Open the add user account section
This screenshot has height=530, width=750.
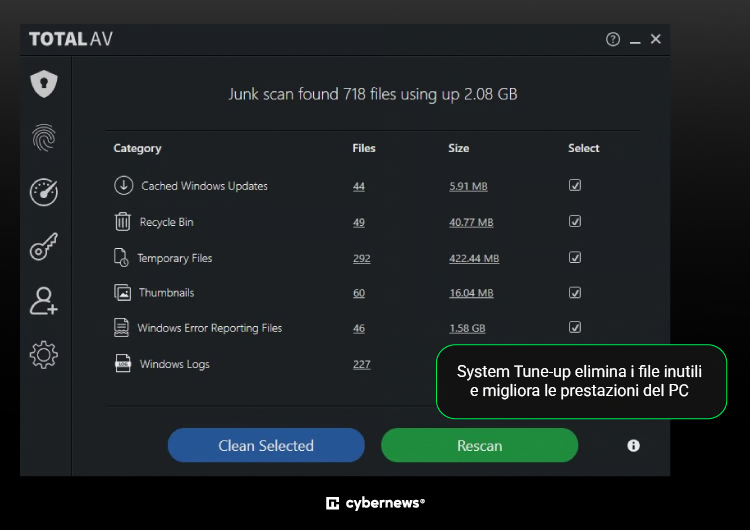tap(44, 301)
